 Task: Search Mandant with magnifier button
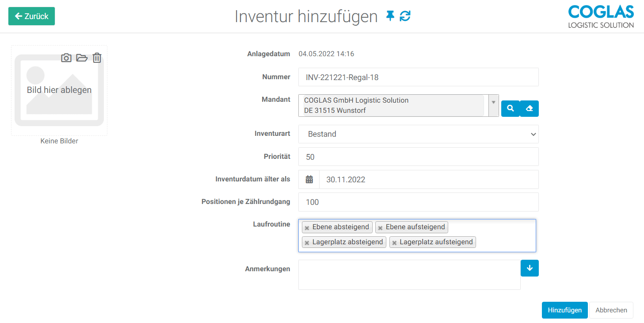point(510,108)
